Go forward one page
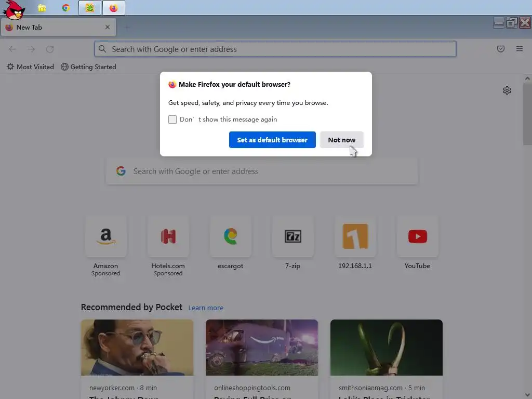Screen dimensions: 532x399 coord(31,49)
